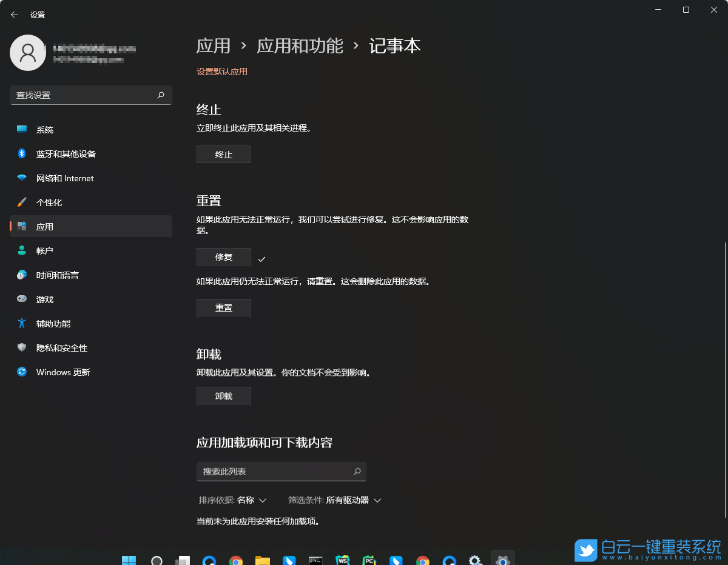This screenshot has height=565, width=728.
Task: Select the 帐户 sidebar item
Action: pyautogui.click(x=42, y=250)
